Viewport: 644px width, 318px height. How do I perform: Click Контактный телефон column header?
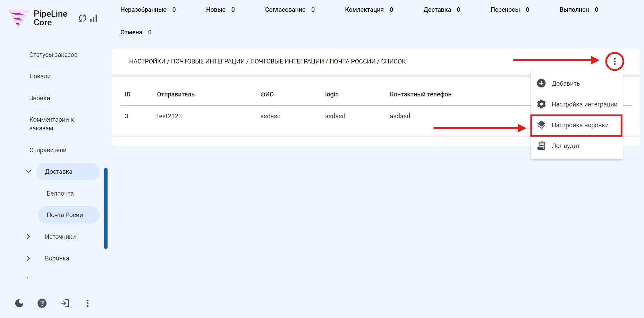(x=421, y=94)
